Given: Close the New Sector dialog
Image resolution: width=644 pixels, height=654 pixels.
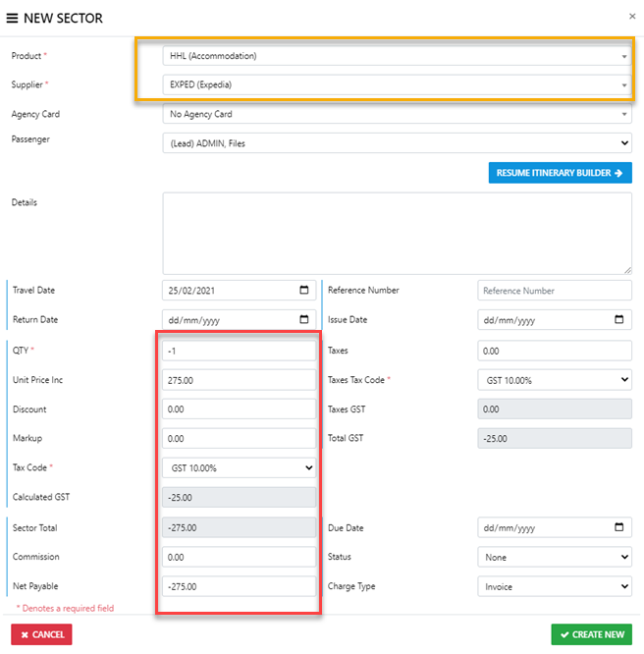Looking at the screenshot, I should click(x=631, y=17).
